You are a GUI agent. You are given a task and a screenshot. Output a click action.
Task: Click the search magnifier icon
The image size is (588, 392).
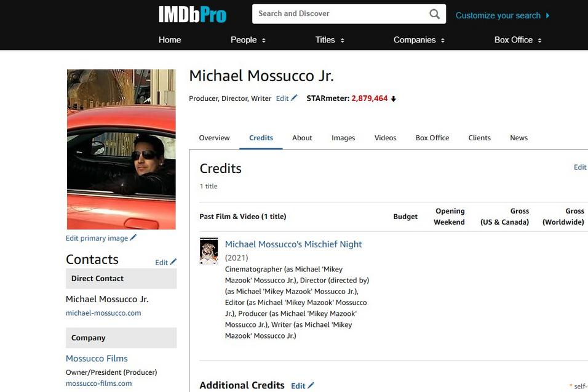click(434, 14)
